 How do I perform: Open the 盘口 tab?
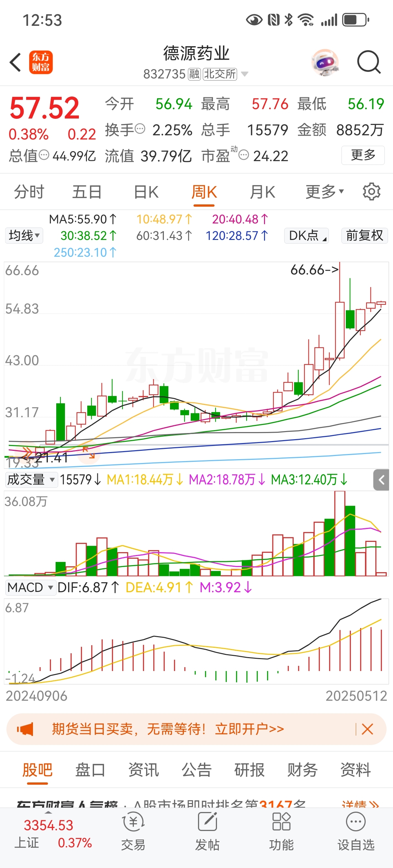[90, 770]
